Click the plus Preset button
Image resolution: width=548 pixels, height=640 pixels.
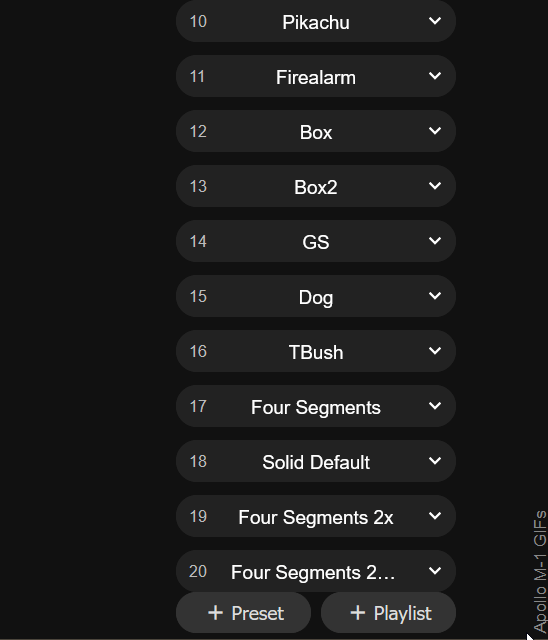click(x=244, y=613)
